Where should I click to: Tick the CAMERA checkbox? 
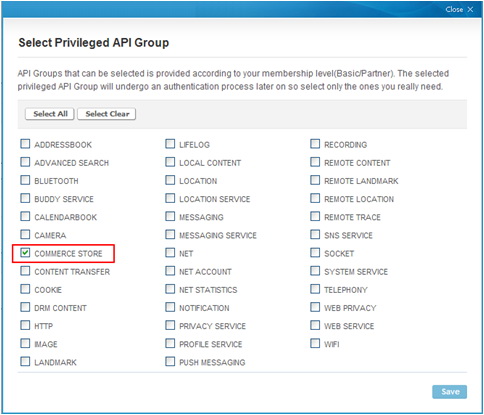coord(25,235)
